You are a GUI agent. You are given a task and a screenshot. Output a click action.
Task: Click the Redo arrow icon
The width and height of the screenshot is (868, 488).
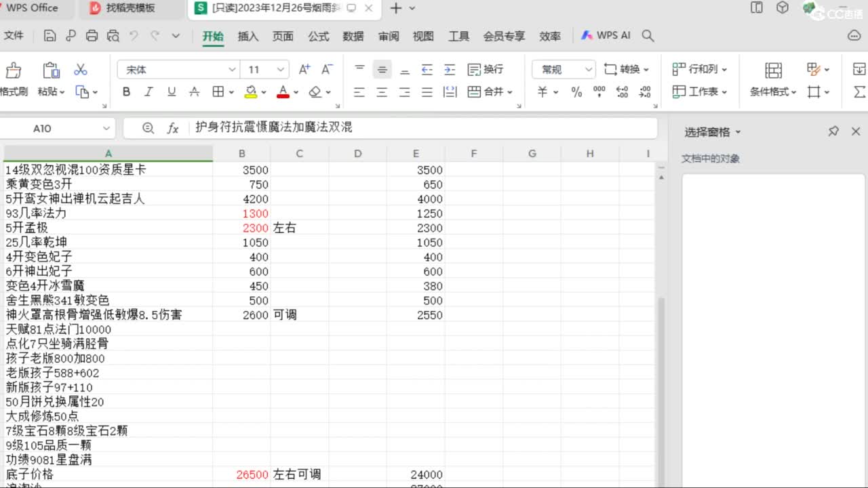point(155,36)
